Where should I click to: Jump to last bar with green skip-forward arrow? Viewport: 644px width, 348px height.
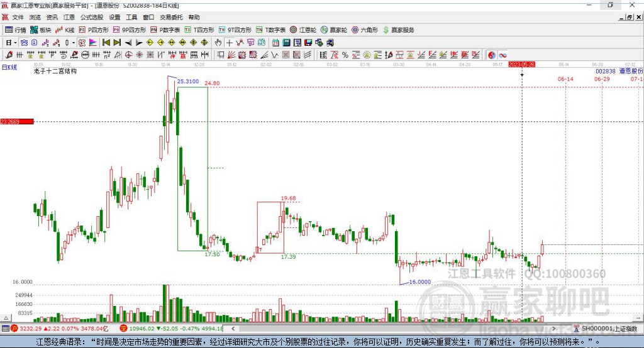coord(117,43)
